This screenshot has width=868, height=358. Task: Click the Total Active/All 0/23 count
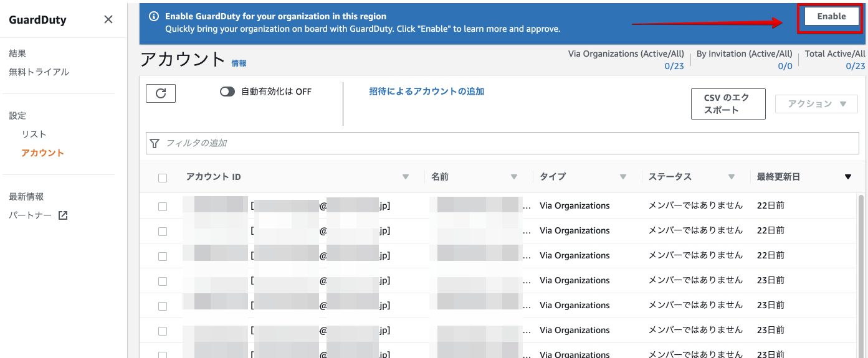tap(855, 66)
